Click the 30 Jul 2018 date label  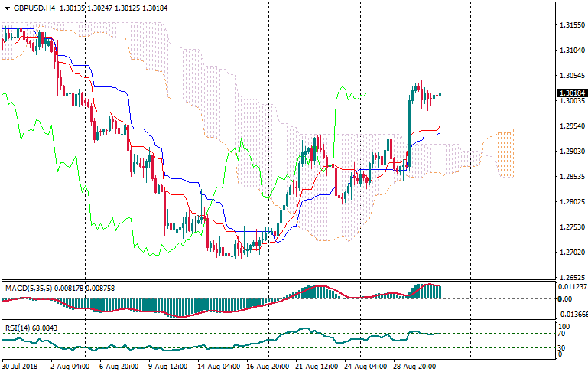21,367
